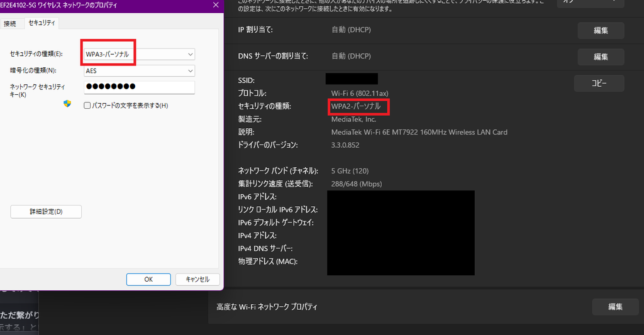
Task: Select 自動 (DHCP) value for DNS サーバーの割り当て
Action: point(351,56)
